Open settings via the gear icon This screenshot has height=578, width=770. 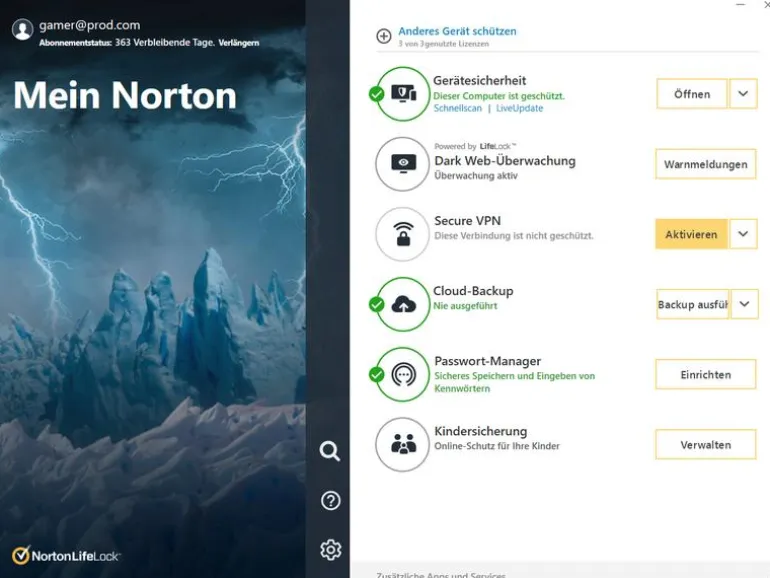pyautogui.click(x=330, y=550)
